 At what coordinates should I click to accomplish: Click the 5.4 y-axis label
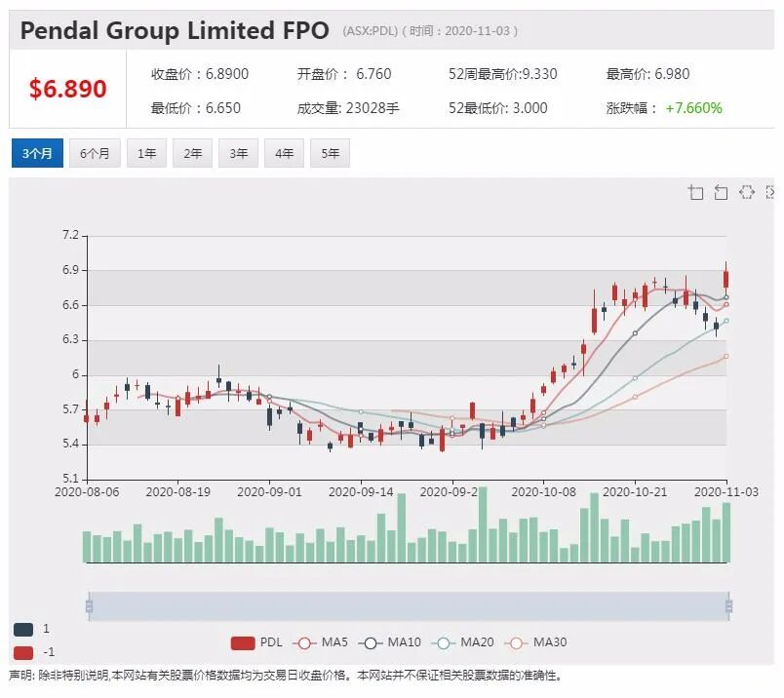tap(71, 444)
